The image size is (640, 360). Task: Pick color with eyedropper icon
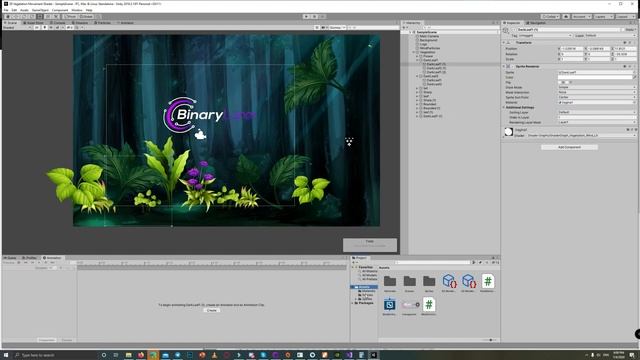coord(635,77)
